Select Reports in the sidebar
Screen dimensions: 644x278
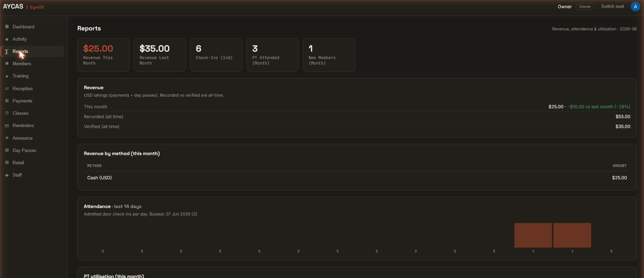[32, 51]
